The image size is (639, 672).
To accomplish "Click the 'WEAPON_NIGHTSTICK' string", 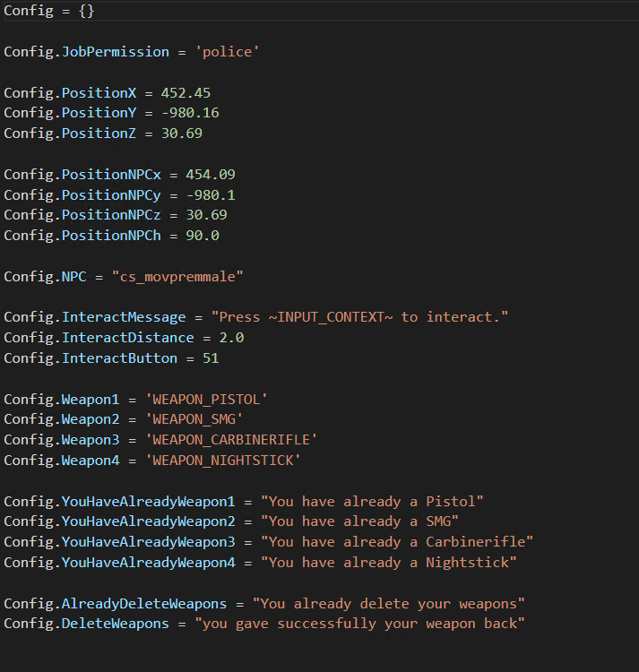I will tap(223, 461).
